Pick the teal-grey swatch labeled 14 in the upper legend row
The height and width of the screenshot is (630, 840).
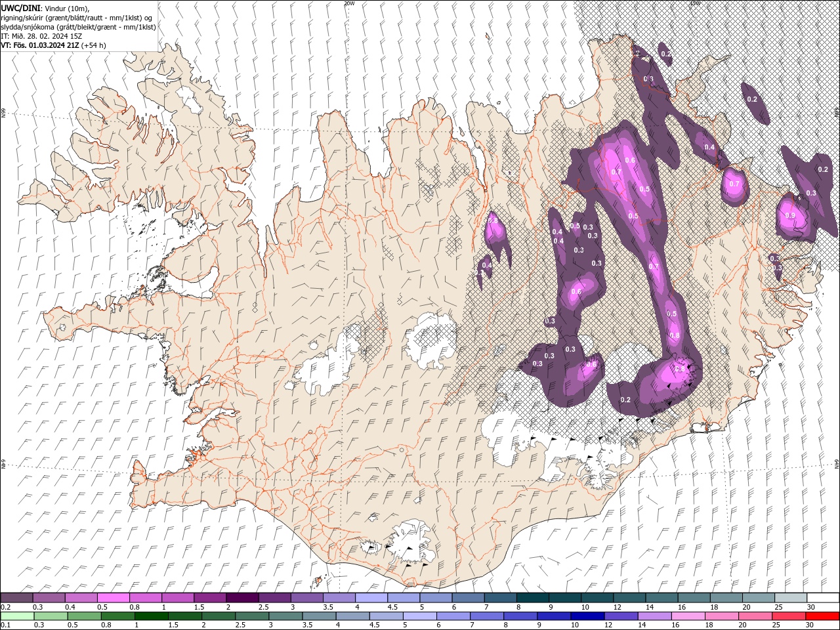point(662,598)
